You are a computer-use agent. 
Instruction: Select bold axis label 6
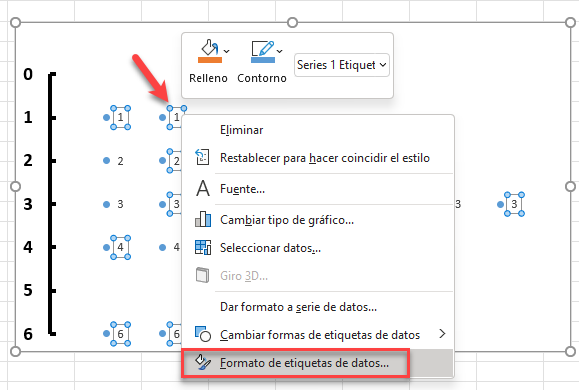(28, 334)
